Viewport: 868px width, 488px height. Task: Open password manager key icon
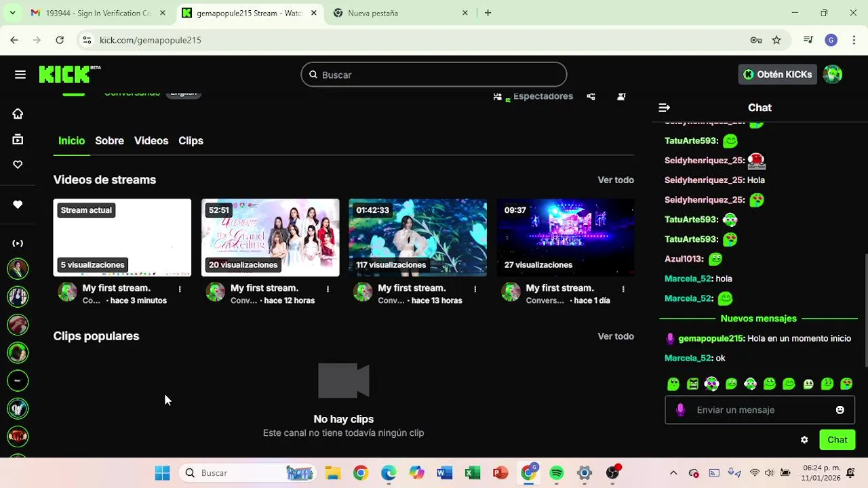[756, 40]
